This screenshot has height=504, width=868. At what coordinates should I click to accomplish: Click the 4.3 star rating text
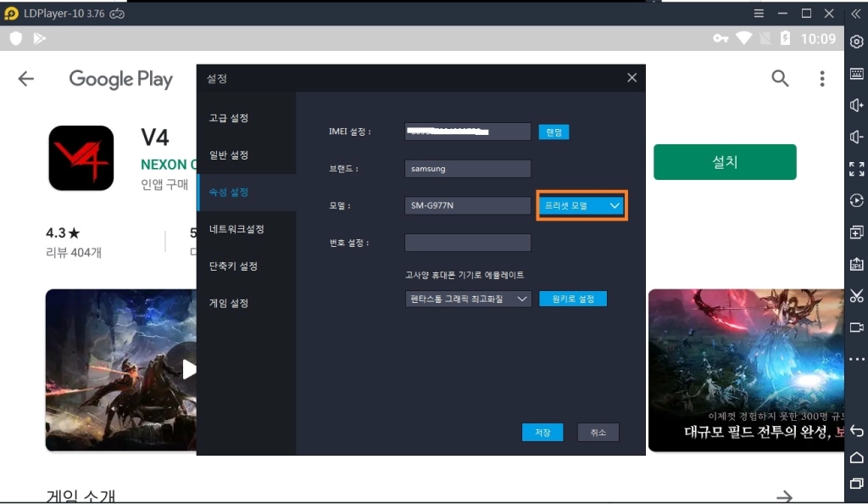tap(63, 232)
